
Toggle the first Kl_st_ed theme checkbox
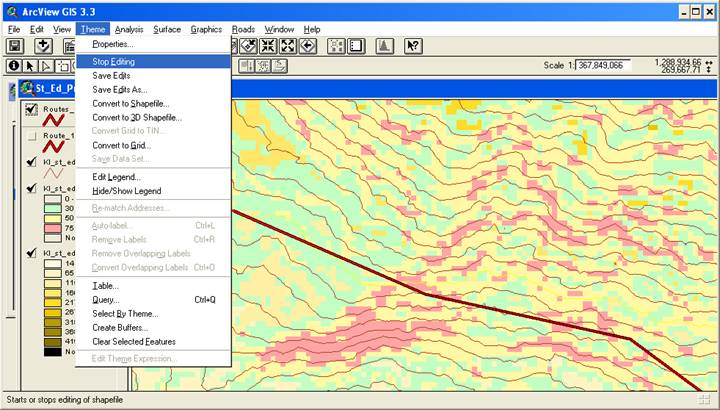pyautogui.click(x=31, y=163)
